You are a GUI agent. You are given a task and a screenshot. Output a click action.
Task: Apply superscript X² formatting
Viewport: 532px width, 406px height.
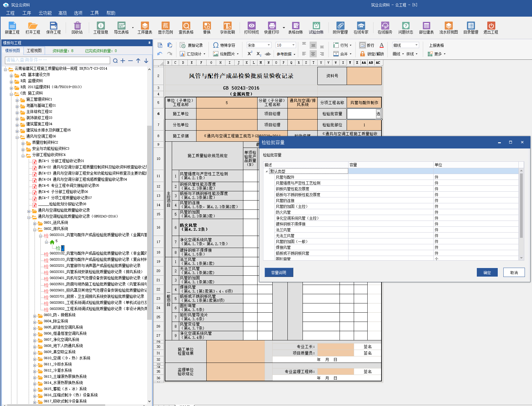(250, 54)
